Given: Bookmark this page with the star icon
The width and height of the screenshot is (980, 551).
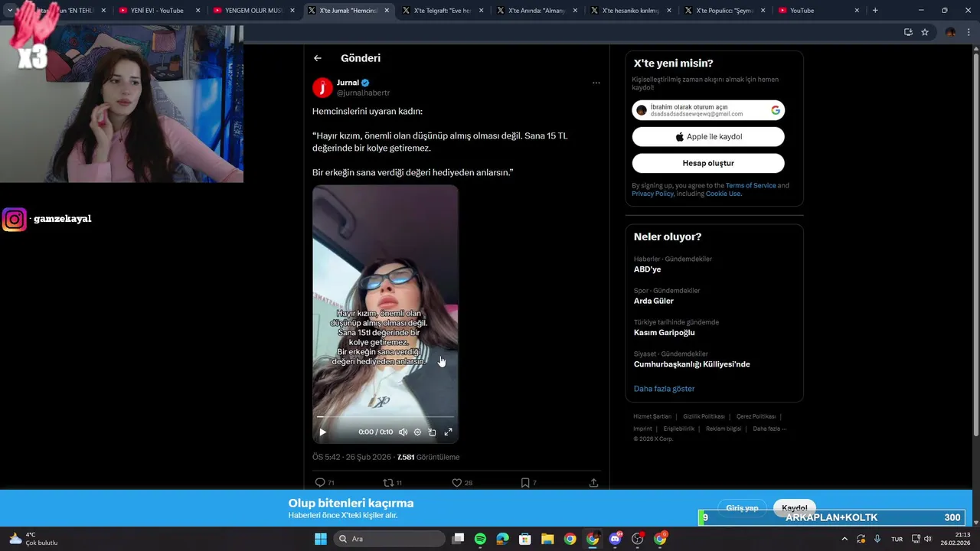Looking at the screenshot, I should pos(925,32).
